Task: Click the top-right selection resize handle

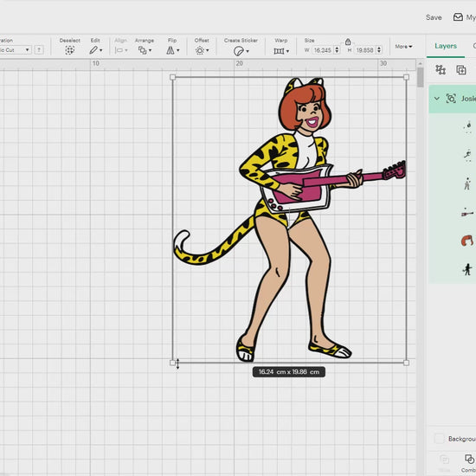Action: point(407,77)
